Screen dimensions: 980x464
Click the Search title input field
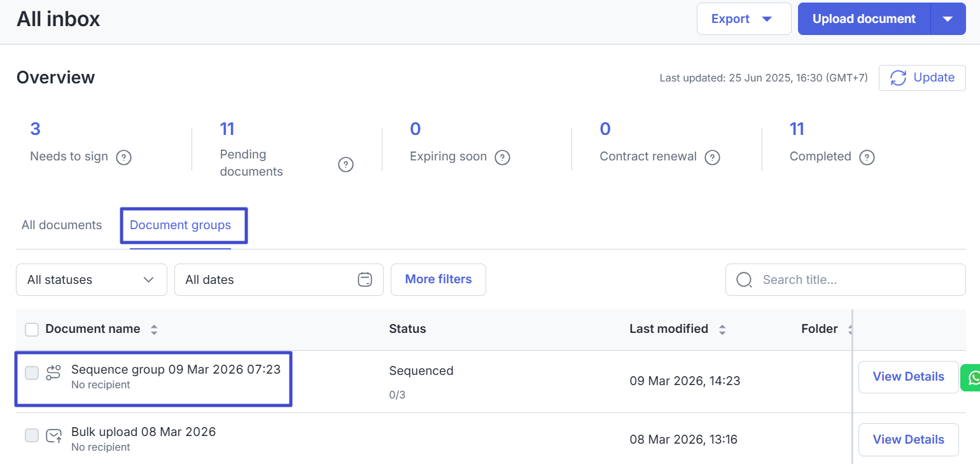coord(853,280)
